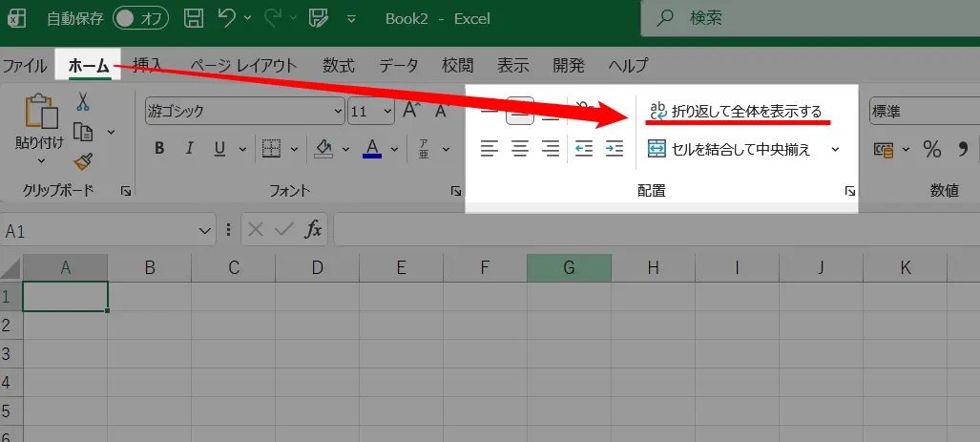The width and height of the screenshot is (980, 442).
Task: Toggle Bold formatting
Action: (159, 148)
